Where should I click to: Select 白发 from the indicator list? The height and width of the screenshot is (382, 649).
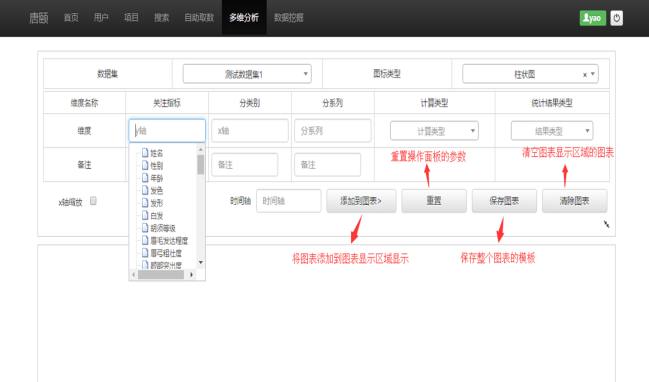pyautogui.click(x=156, y=216)
